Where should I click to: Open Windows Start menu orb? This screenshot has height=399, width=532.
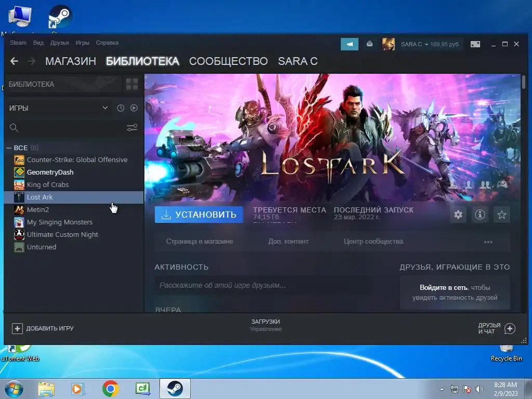[x=14, y=389]
